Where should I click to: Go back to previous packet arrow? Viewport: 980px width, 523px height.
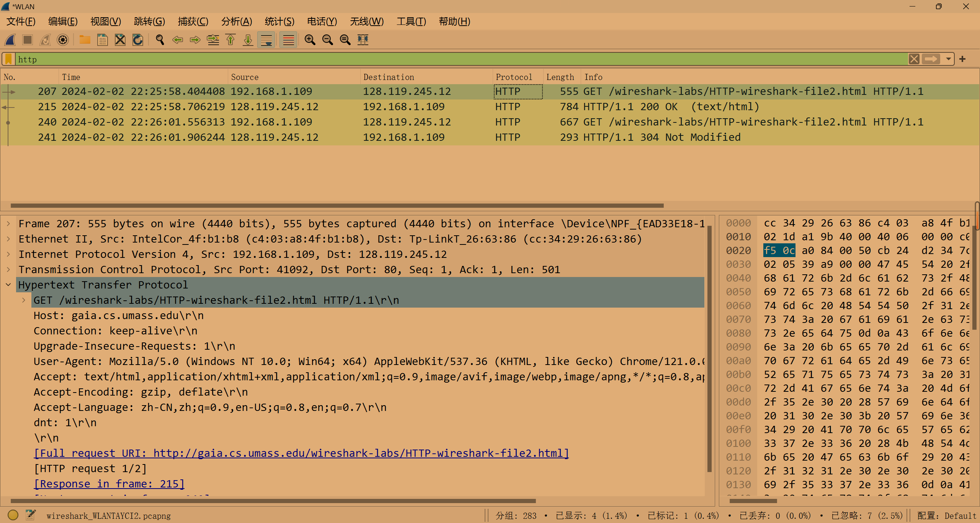(178, 40)
